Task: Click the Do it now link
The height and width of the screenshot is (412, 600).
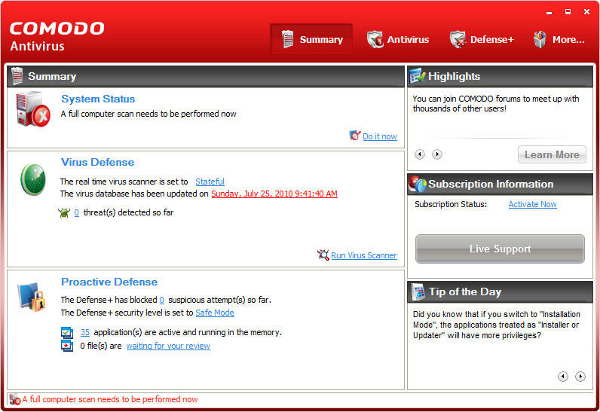Action: point(380,136)
